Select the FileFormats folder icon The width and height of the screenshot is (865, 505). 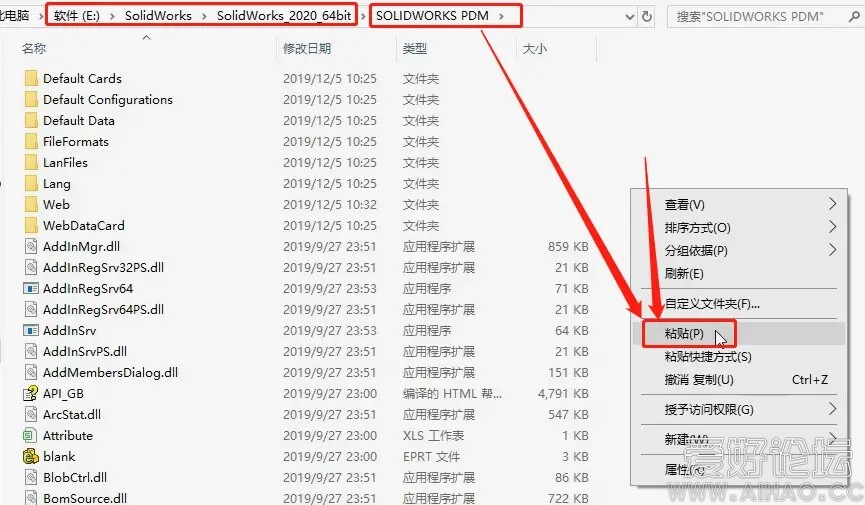tap(30, 142)
